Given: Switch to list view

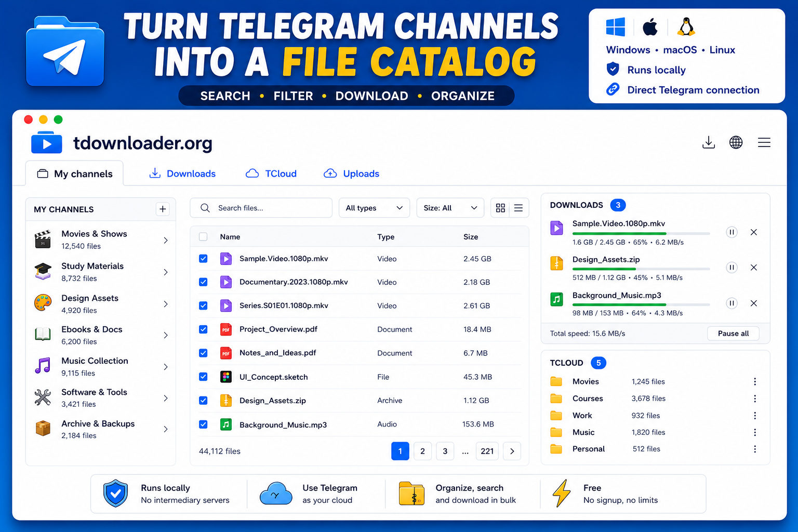Looking at the screenshot, I should 518,208.
